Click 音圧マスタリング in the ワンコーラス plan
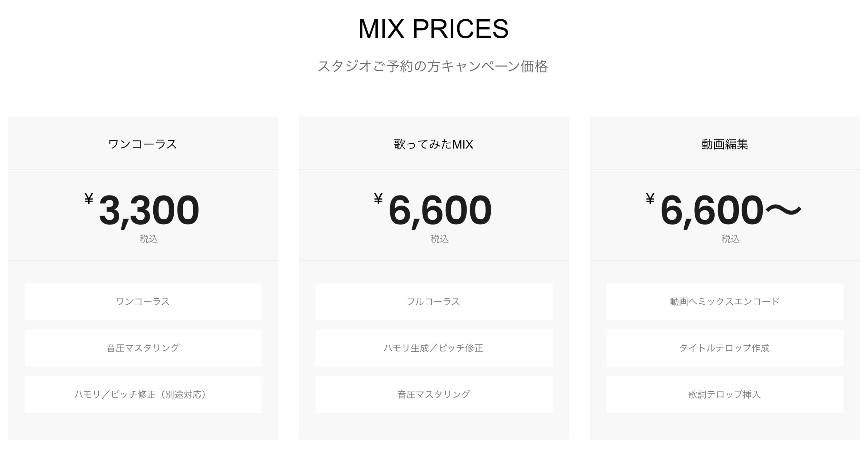 tap(143, 348)
